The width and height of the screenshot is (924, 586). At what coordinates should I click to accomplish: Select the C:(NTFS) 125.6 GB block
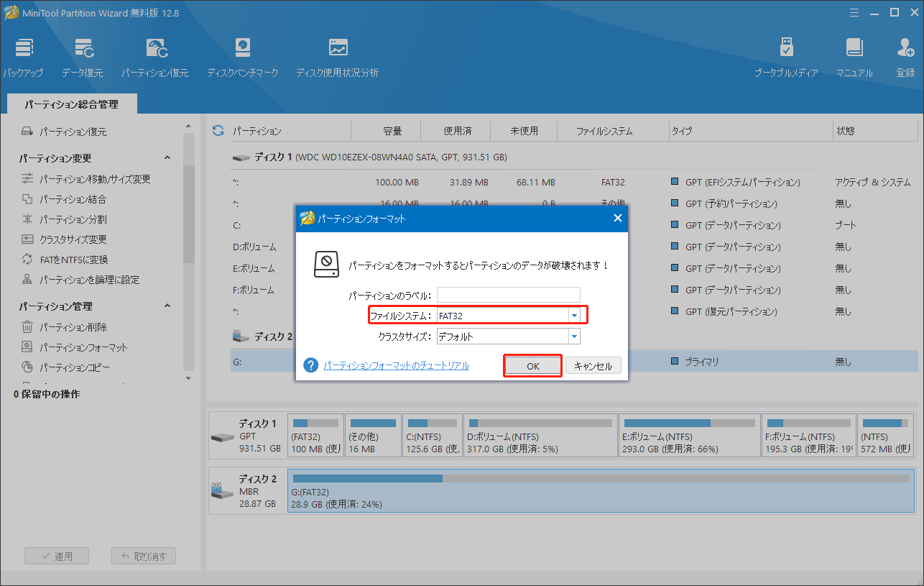pos(433,436)
